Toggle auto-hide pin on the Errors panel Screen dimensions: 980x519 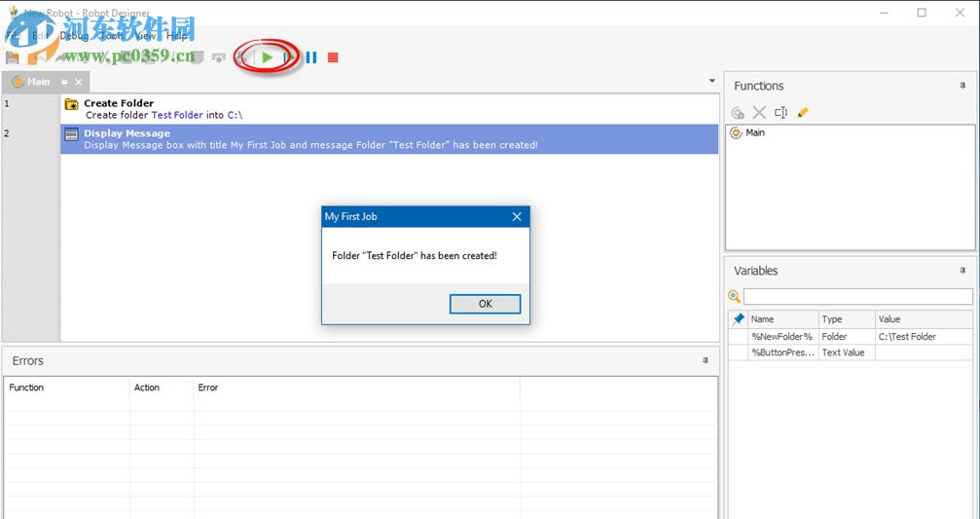pyautogui.click(x=705, y=361)
